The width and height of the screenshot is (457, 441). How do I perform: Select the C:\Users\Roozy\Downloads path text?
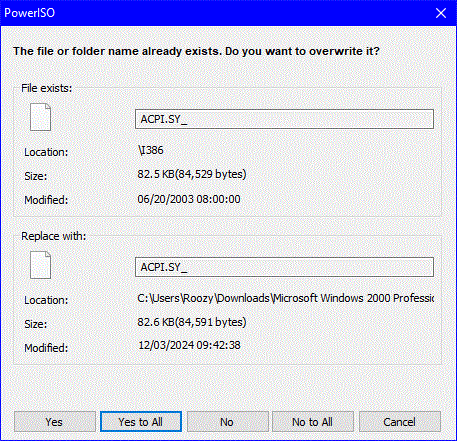pos(286,298)
